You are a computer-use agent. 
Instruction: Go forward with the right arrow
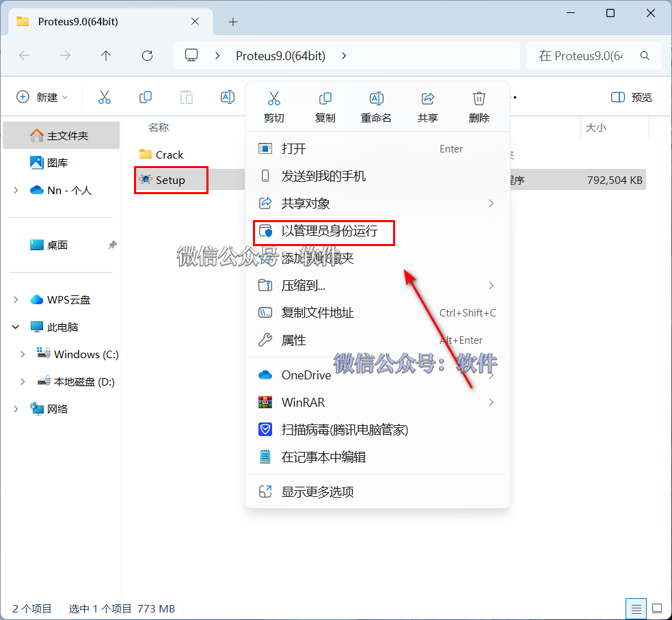tap(65, 55)
